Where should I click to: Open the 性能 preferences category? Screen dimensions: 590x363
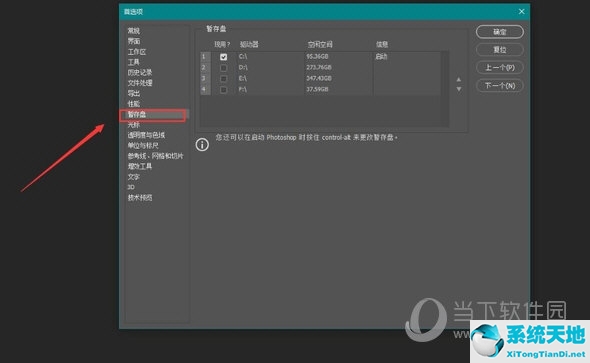click(x=134, y=104)
